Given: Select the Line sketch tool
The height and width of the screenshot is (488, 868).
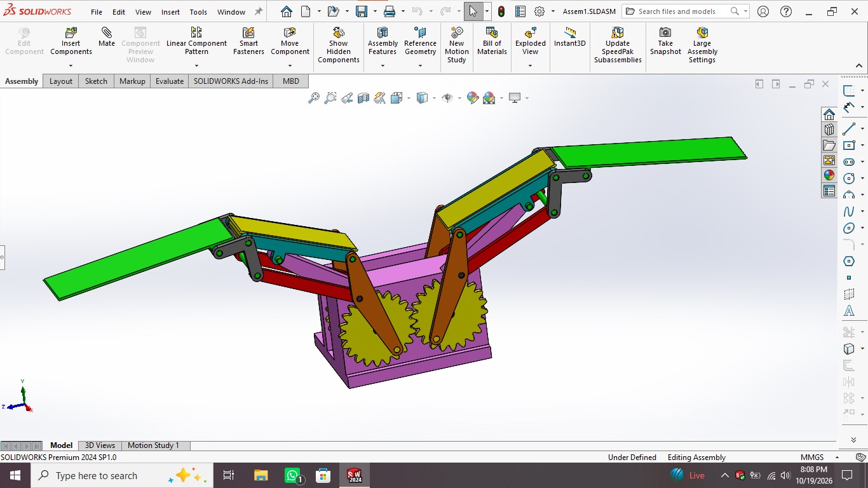Looking at the screenshot, I should [x=849, y=129].
